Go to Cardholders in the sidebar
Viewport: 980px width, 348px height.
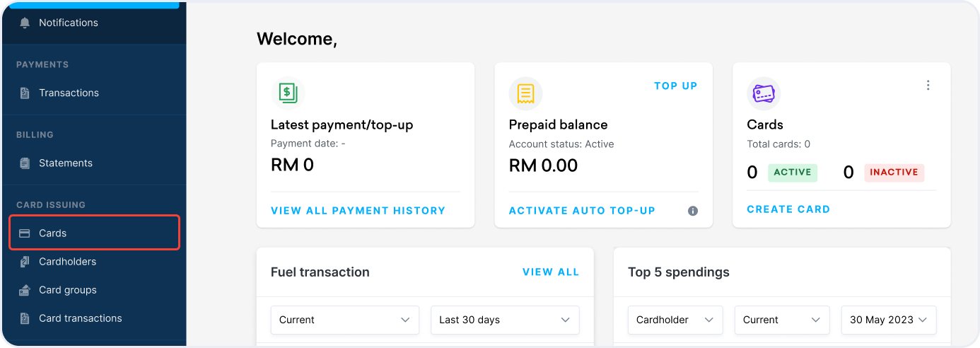pos(67,262)
